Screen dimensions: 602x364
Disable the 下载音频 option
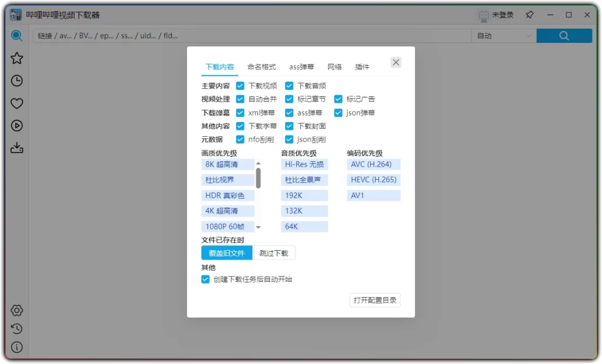tap(289, 85)
